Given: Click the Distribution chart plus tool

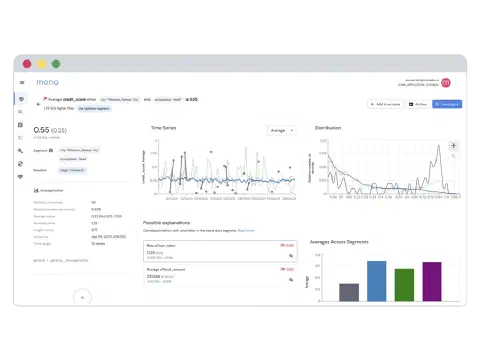Looking at the screenshot, I should 453,145.
